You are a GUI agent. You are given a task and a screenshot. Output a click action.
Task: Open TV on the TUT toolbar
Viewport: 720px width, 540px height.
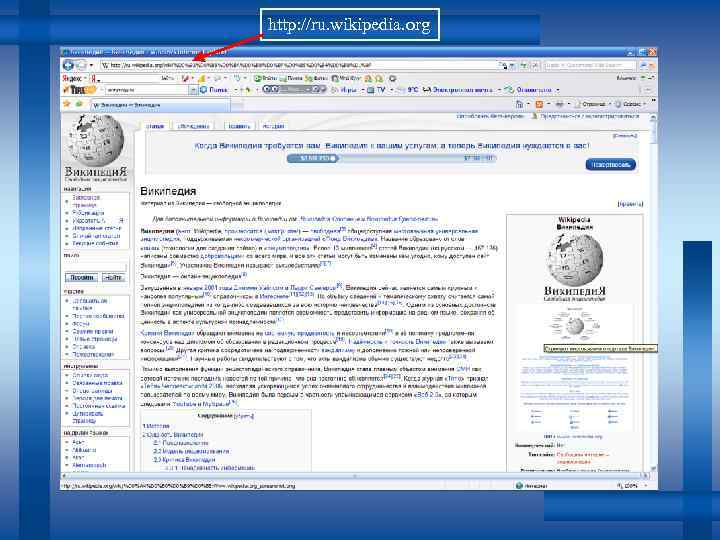pos(377,90)
